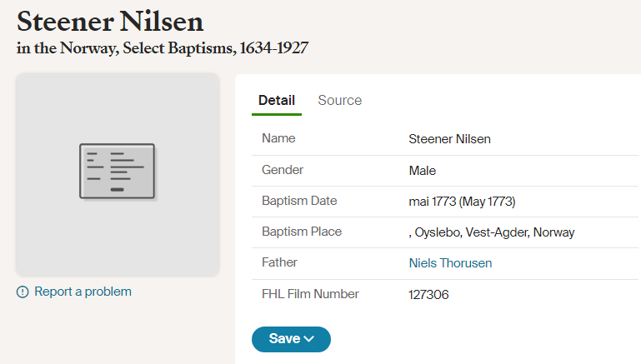
Task: Click the Baptism Place field label
Action: (301, 232)
